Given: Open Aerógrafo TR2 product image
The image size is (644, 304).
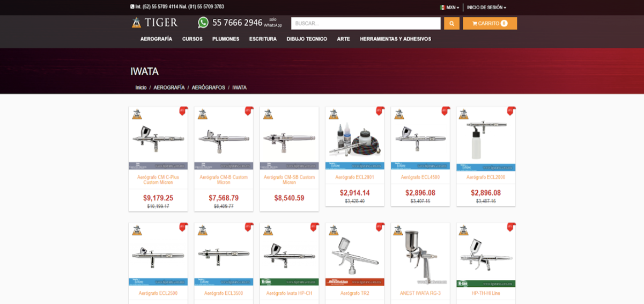Looking at the screenshot, I should [355, 254].
